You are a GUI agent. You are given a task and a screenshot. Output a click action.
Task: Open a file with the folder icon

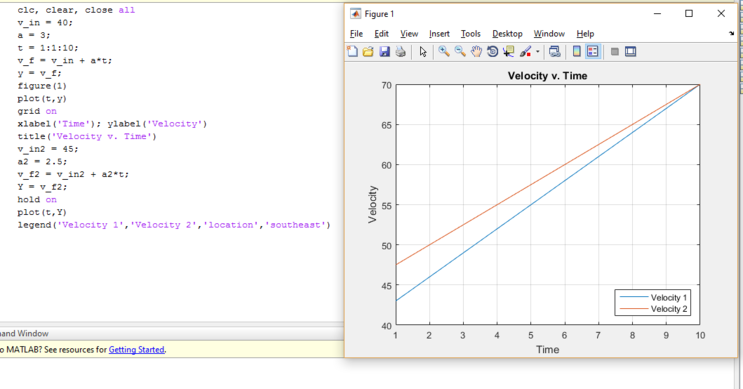tap(368, 52)
